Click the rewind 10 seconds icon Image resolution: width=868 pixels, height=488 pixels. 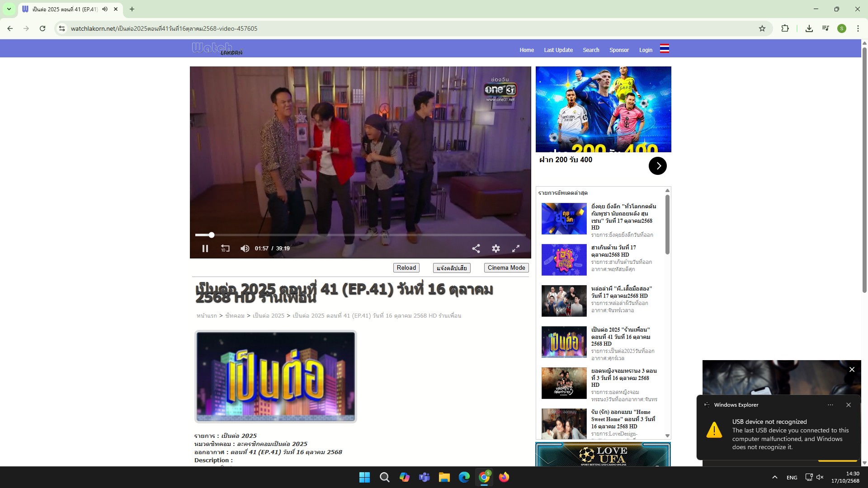point(225,249)
